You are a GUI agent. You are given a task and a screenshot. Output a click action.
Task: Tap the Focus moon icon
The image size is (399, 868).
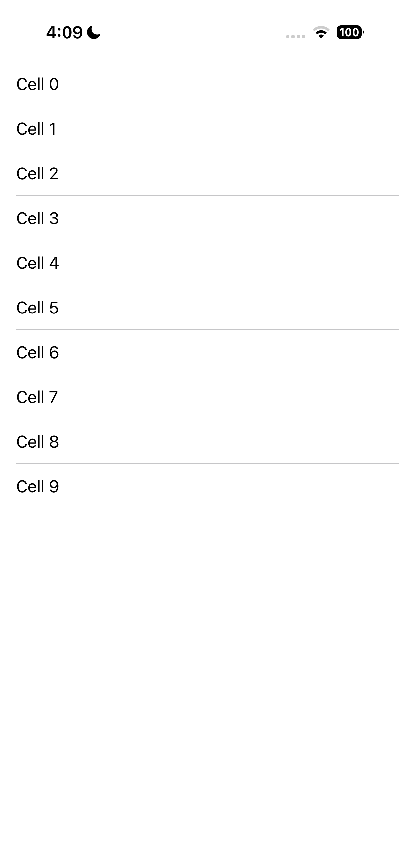pyautogui.click(x=94, y=33)
